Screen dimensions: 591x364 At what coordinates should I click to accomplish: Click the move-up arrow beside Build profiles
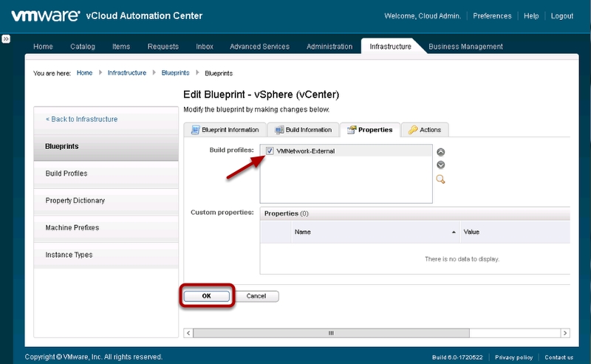[440, 152]
